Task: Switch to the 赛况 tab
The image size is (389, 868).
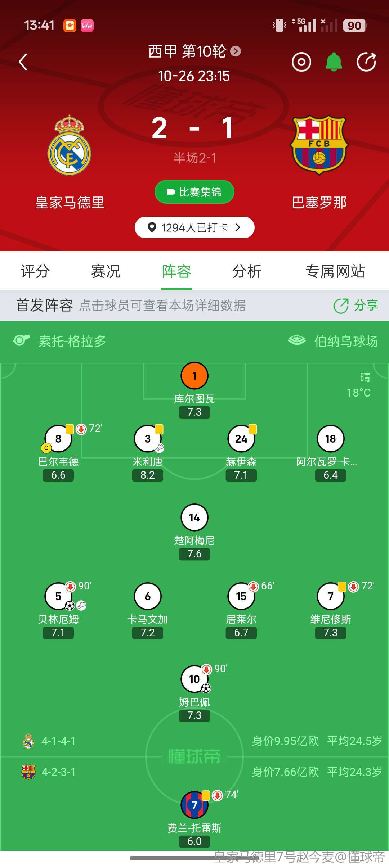Action: [106, 271]
